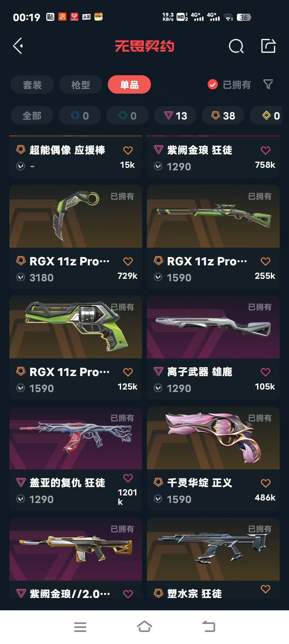The width and height of the screenshot is (289, 644).
Task: Switch to the 套装 tab
Action: (x=32, y=85)
